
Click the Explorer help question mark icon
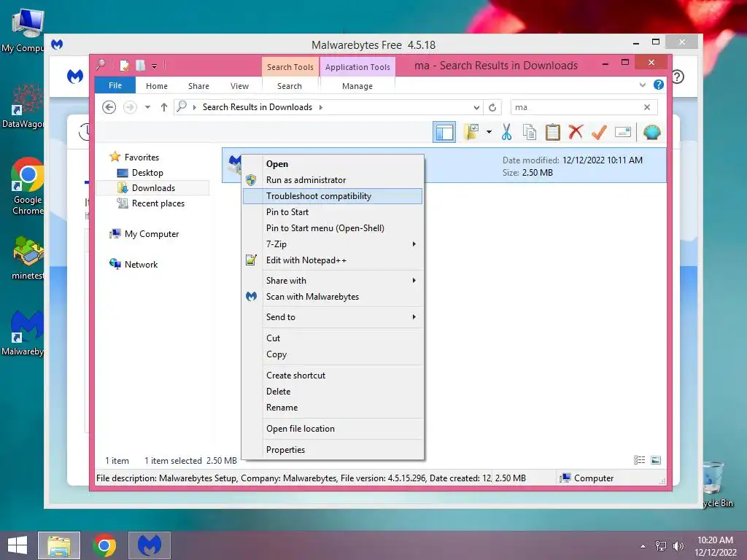pyautogui.click(x=659, y=85)
